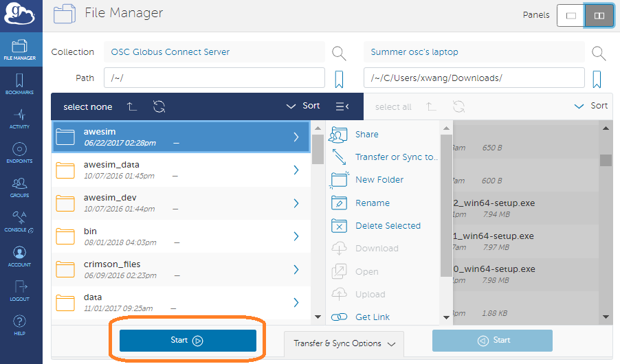Expand data folder with chevron
This screenshot has height=364, width=620.
296,302
